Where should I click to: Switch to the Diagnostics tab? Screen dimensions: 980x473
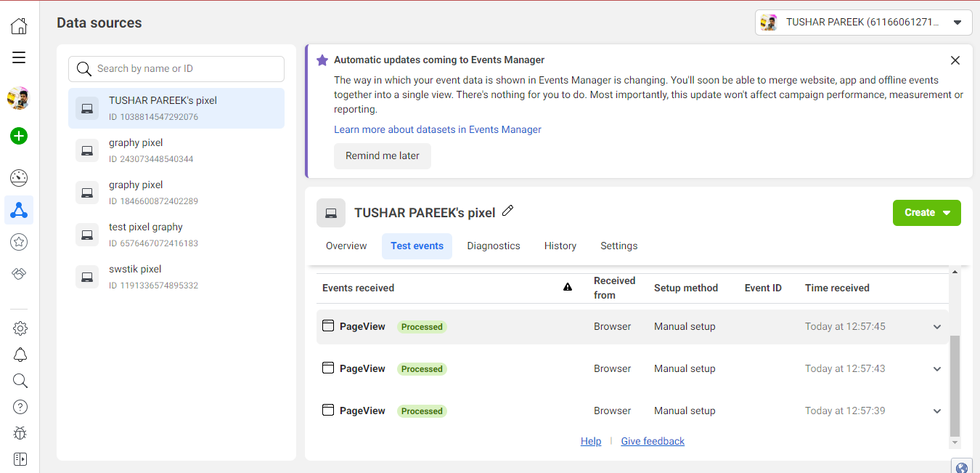(x=493, y=246)
